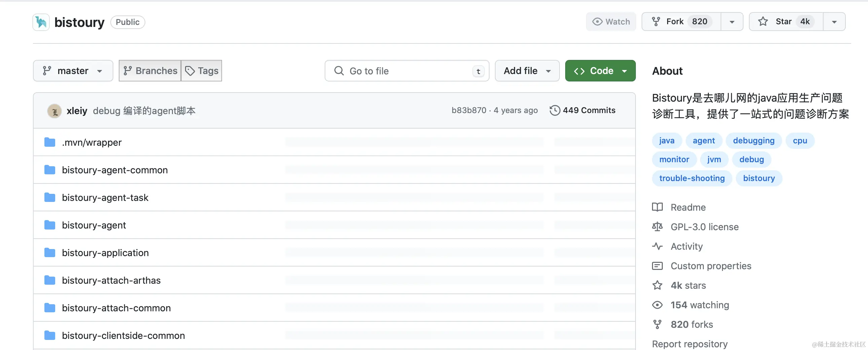Screen dimensions: 868x350
Task: View the GPL-3.0 license
Action: (x=704, y=227)
